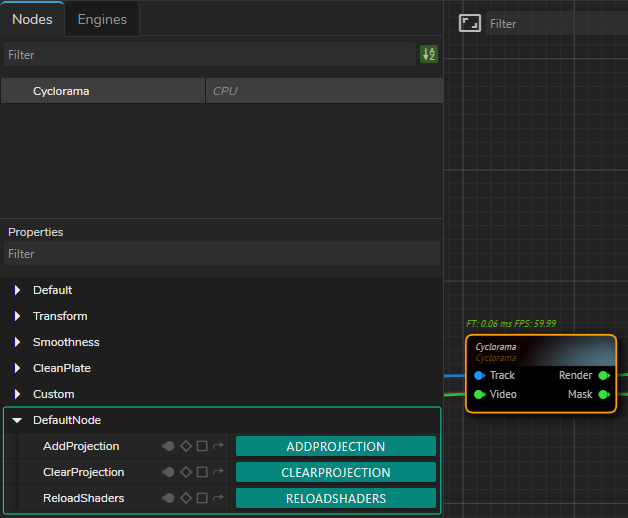Screen dimensions: 628x518
Task: Click the Render output pin on Cyclorama node
Action: tap(603, 375)
